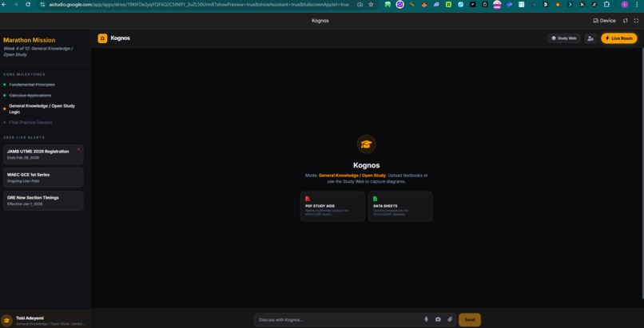The width and height of the screenshot is (644, 328).
Task: Open the Device preview selector
Action: [x=604, y=21]
